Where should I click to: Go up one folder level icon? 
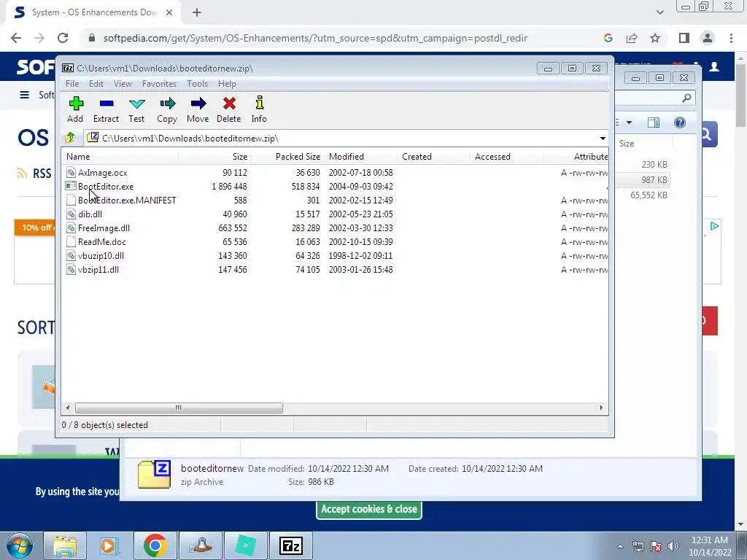[70, 138]
